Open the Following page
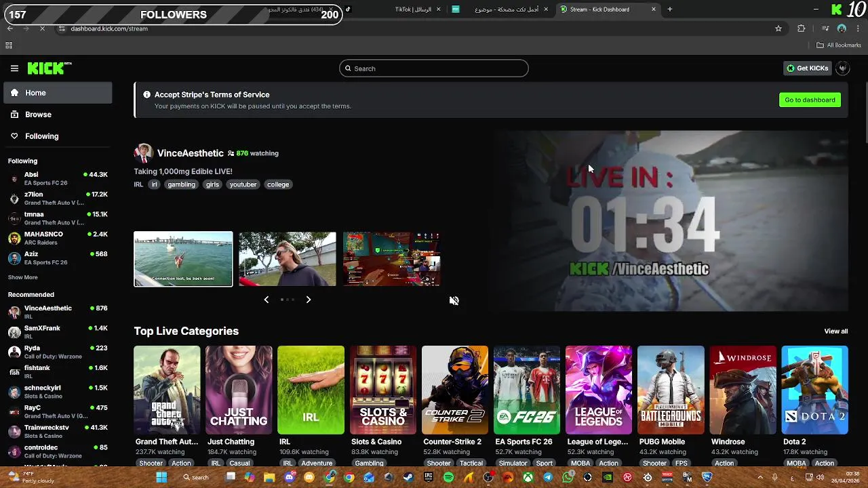The height and width of the screenshot is (488, 868). tap(58, 136)
